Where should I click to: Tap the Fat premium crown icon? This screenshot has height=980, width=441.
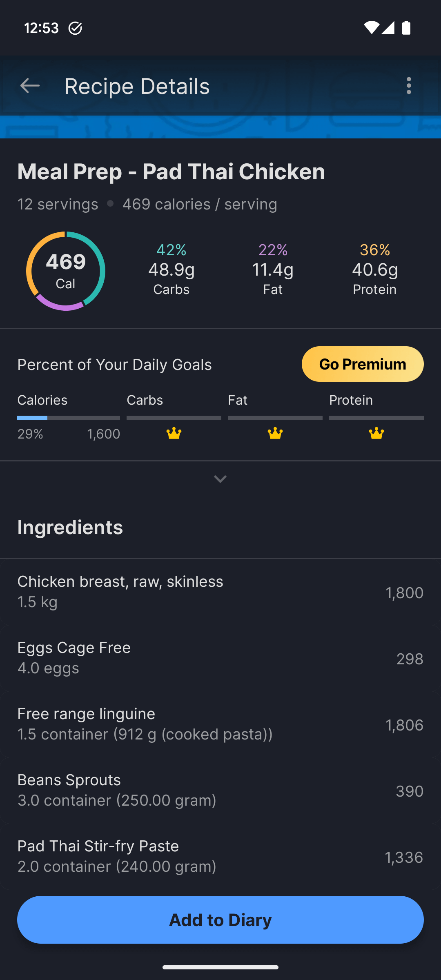275,433
